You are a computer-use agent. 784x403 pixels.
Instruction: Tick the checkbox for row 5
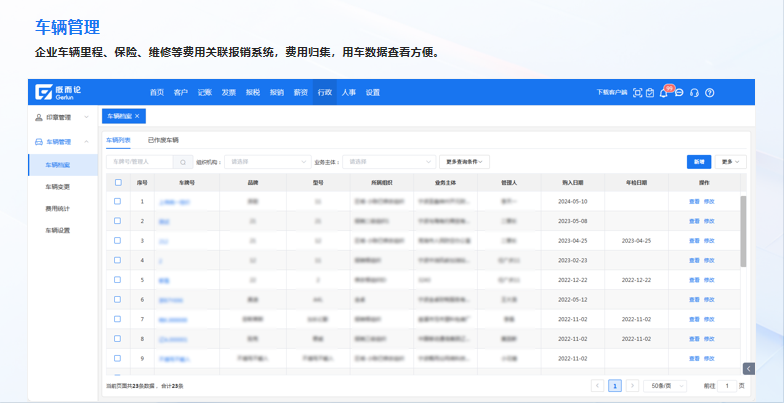tap(118, 280)
